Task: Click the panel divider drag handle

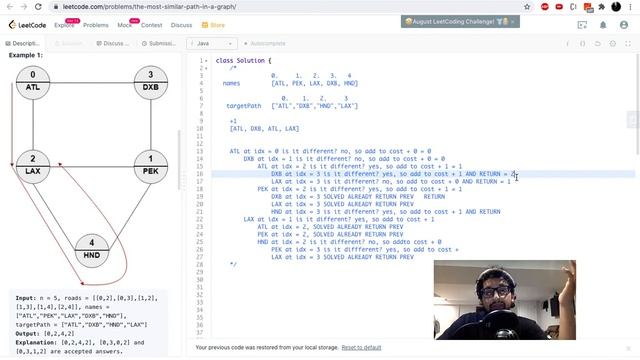Action: (x=183, y=180)
